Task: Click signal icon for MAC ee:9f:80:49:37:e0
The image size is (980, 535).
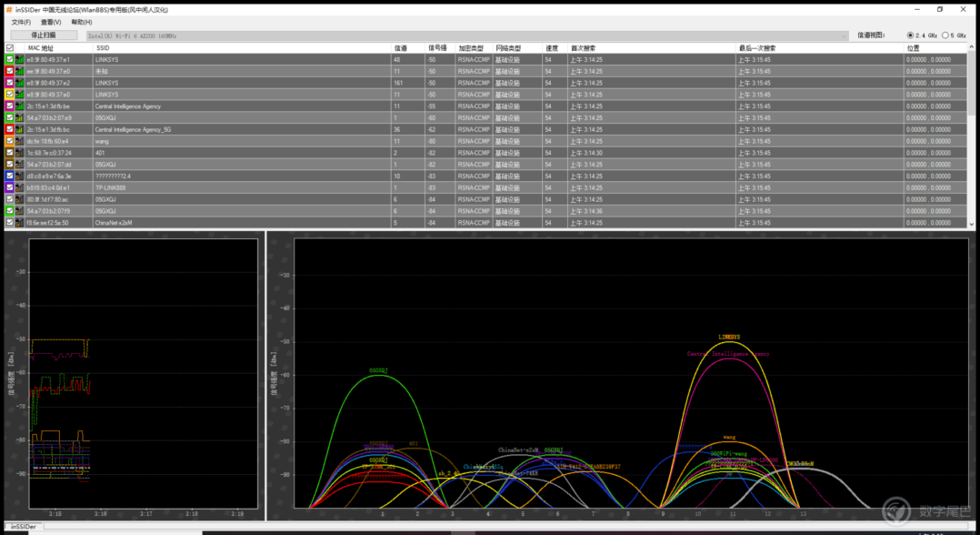Action: [x=19, y=71]
